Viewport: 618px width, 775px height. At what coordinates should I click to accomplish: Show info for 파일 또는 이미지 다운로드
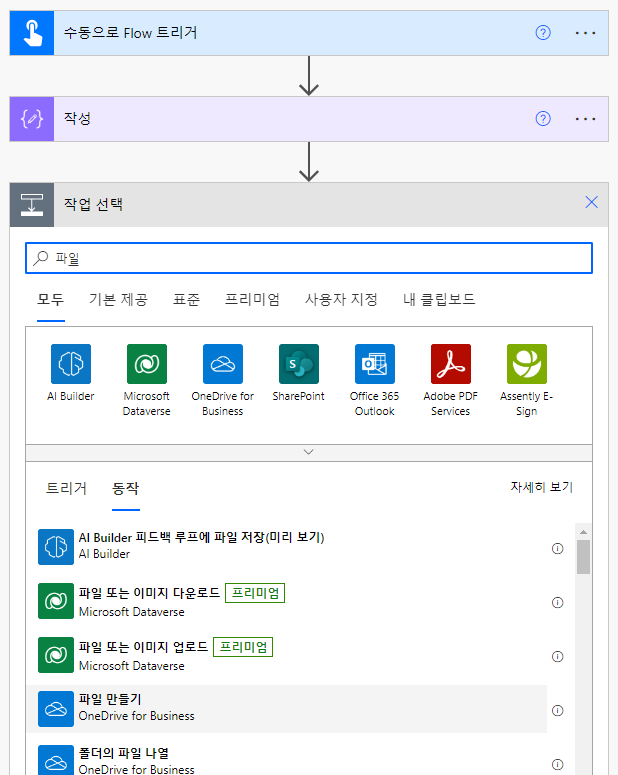click(x=557, y=603)
